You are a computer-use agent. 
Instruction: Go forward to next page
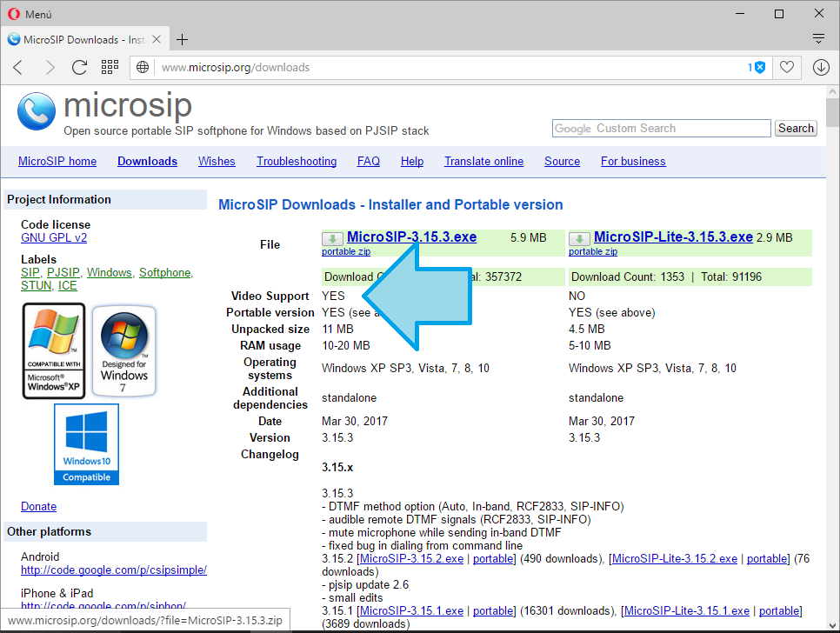50,68
